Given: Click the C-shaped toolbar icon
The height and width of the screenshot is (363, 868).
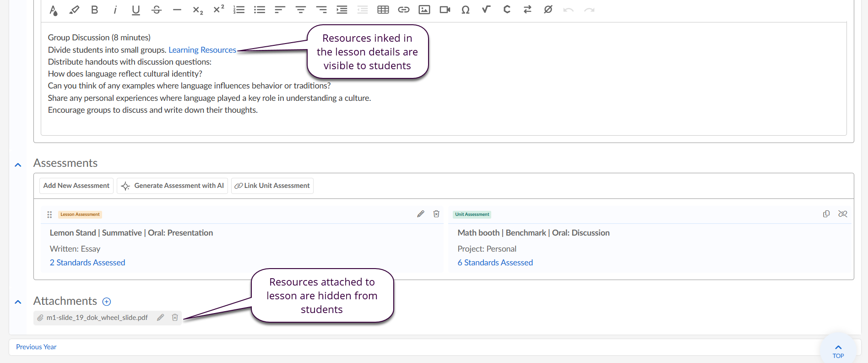Looking at the screenshot, I should pos(507,9).
